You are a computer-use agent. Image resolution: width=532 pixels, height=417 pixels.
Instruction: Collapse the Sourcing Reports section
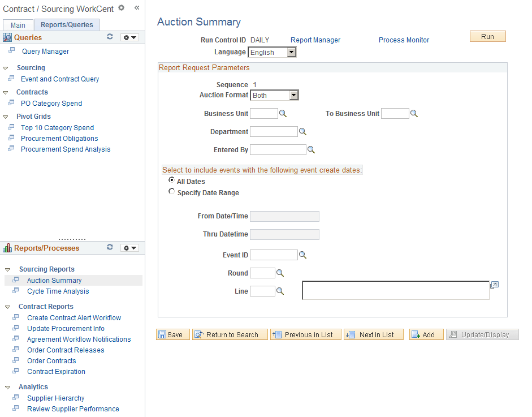8,269
